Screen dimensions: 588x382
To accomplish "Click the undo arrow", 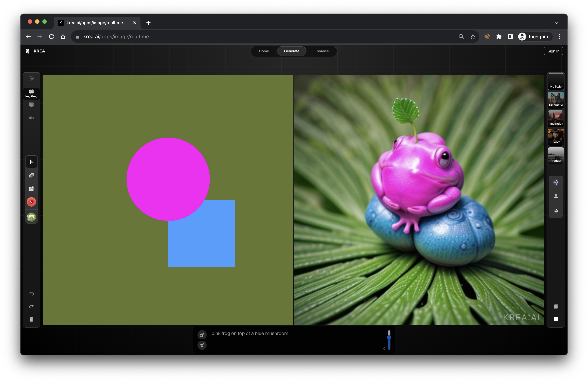I will point(31,294).
